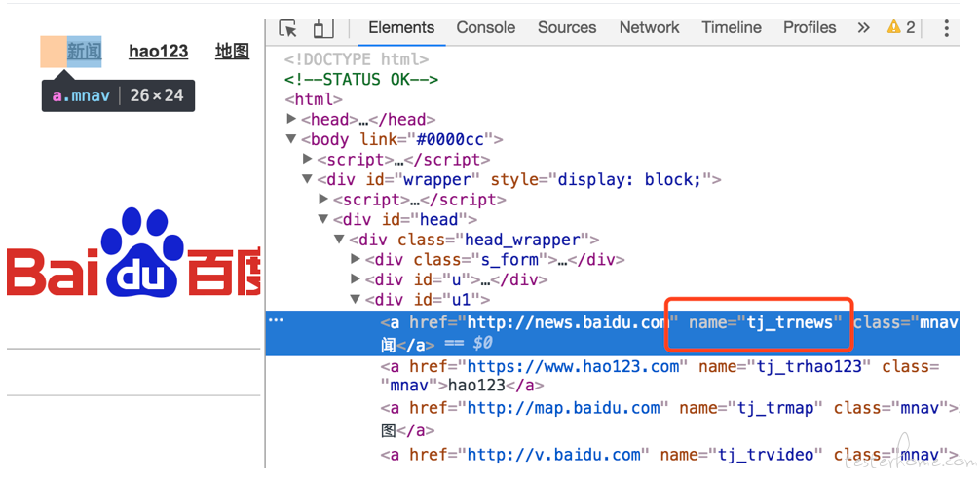
Task: Collapse the div id=u1 node
Action: (356, 299)
